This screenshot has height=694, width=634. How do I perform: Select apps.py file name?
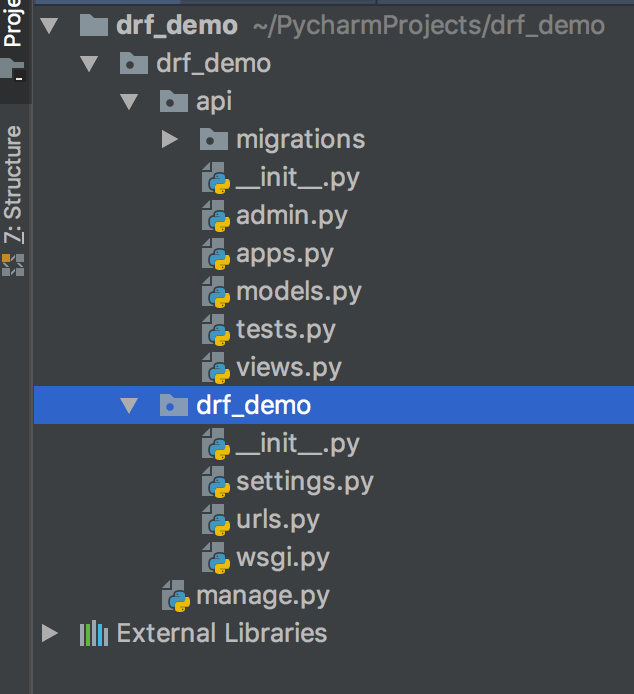click(285, 254)
